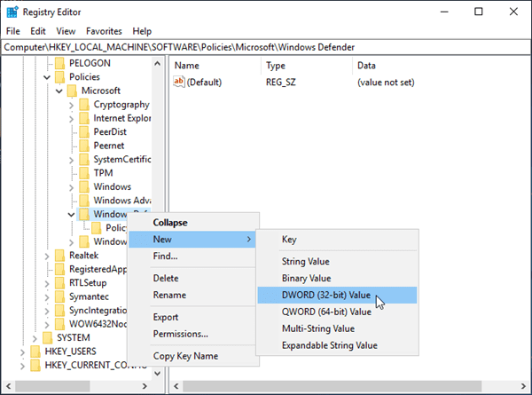The image size is (532, 395).
Task: Click the Realtek folder icon
Action: [59, 256]
